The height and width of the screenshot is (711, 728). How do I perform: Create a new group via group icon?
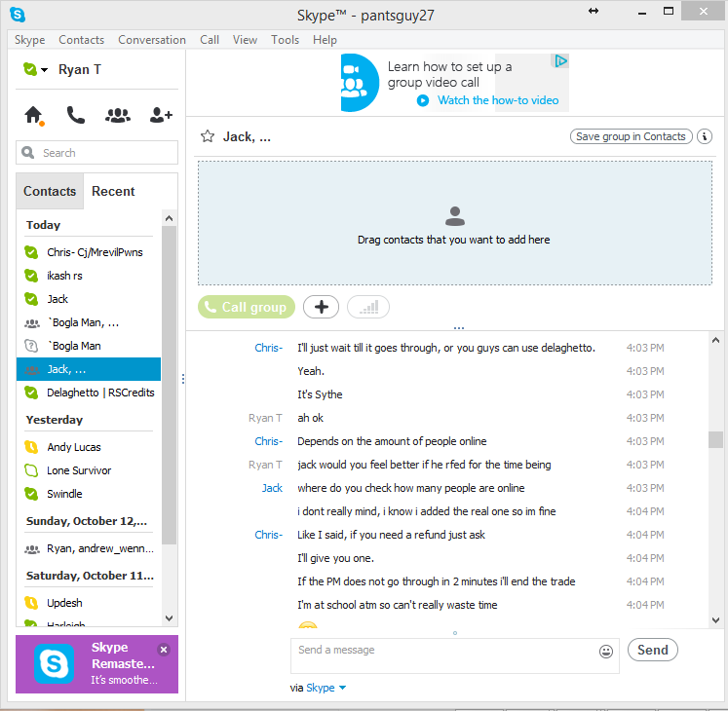tap(118, 115)
